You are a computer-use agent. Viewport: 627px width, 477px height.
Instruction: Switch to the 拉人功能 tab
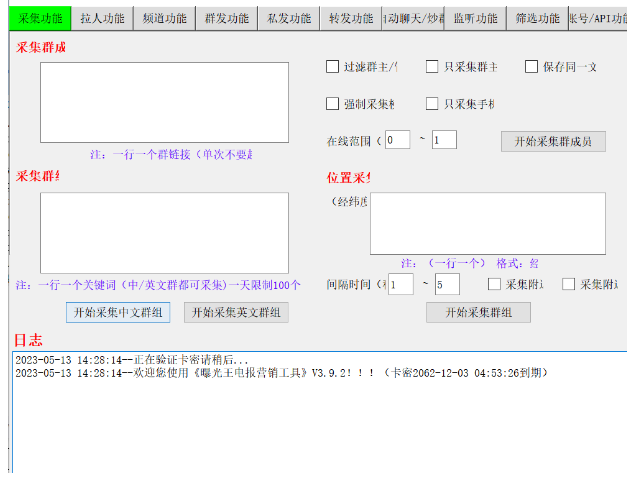[x=102, y=18]
